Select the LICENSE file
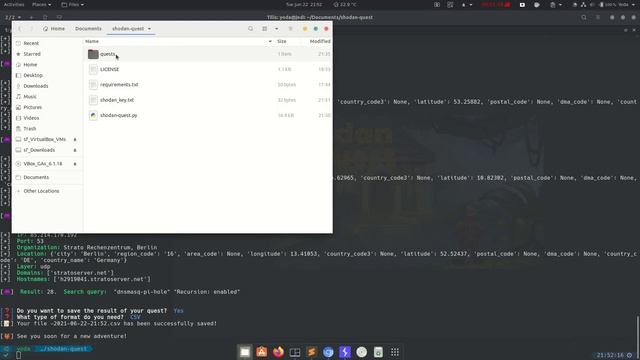640x360 pixels. (x=208, y=69)
